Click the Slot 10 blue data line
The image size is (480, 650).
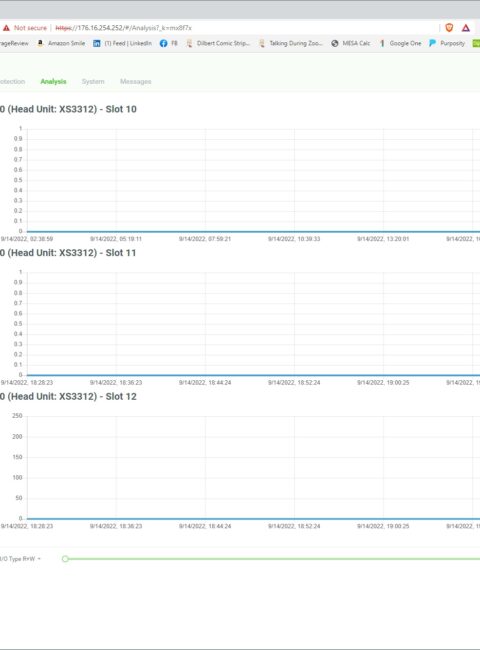pyautogui.click(x=253, y=231)
